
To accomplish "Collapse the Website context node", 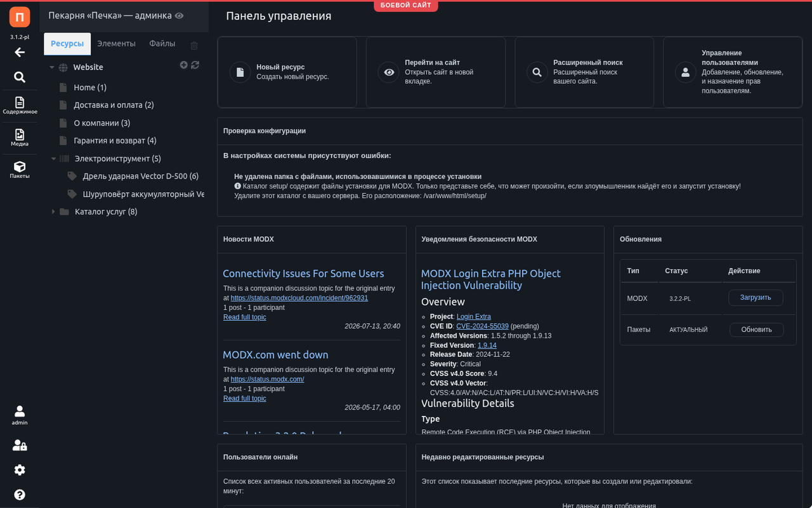I will 52,67.
